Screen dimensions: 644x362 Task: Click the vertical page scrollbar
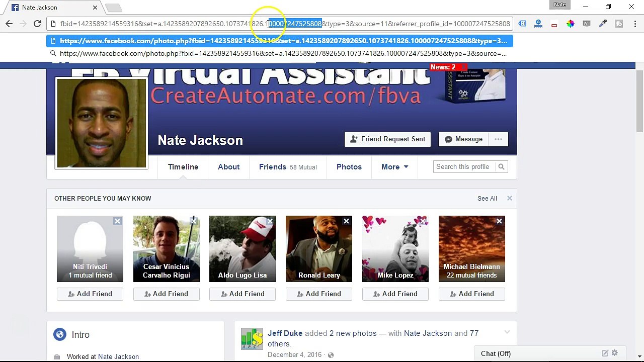(639, 101)
